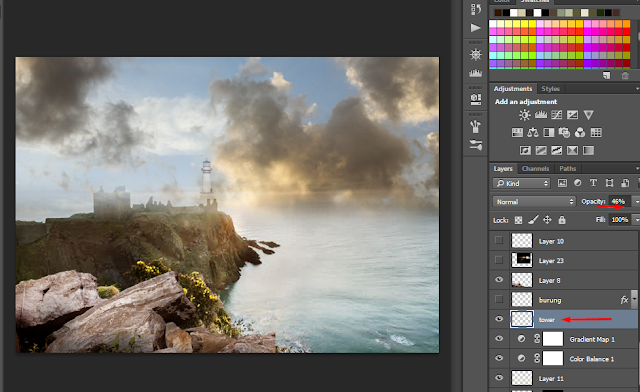Screen dimensions: 640x392
Task: Hide the Gradient Map 1 layer
Action: pos(499,339)
